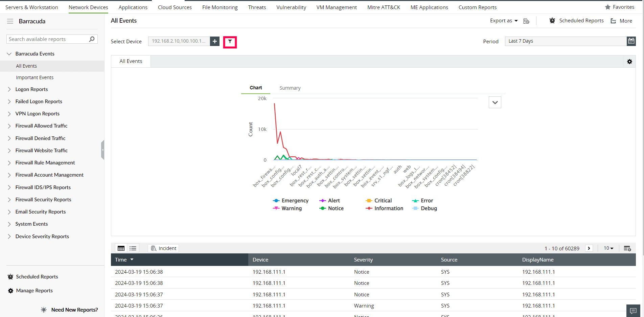Expand the Firewall Denied Traffic section
The image size is (644, 317).
[x=40, y=138]
